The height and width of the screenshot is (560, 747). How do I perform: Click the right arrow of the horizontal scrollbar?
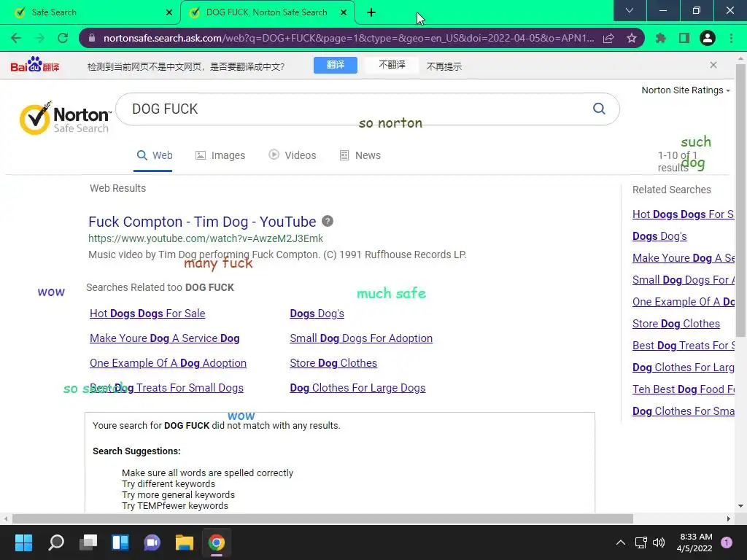point(729,518)
